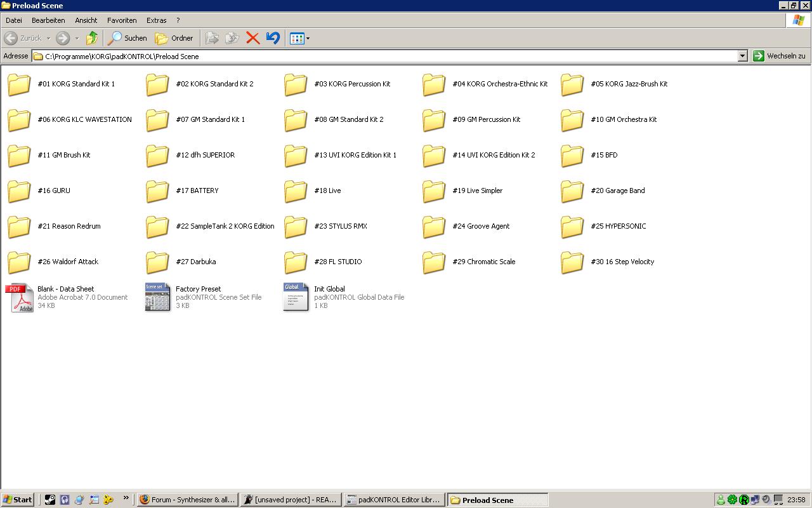The height and width of the screenshot is (508, 812).
Task: Select folder name #05 KORG Jazz-Brush Kit
Action: (x=629, y=84)
